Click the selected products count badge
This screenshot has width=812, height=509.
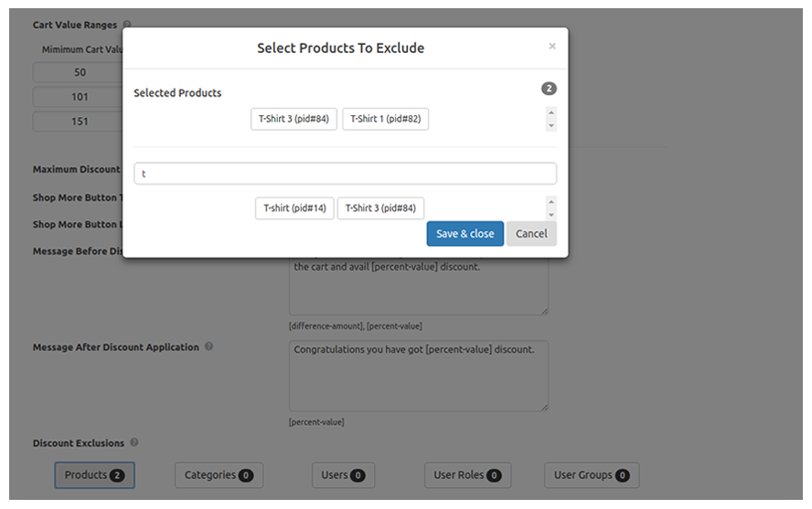[549, 89]
